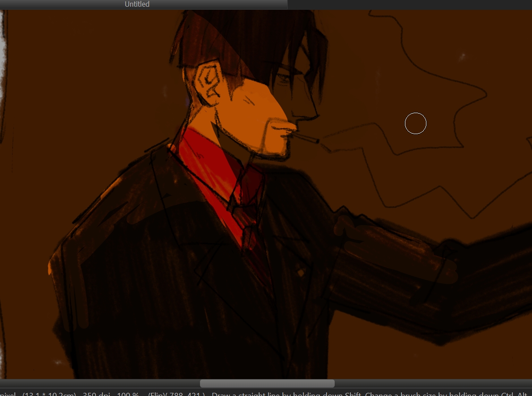Click the bright red shirt collar area
Image resolution: width=532 pixels, height=396 pixels.
210,170
